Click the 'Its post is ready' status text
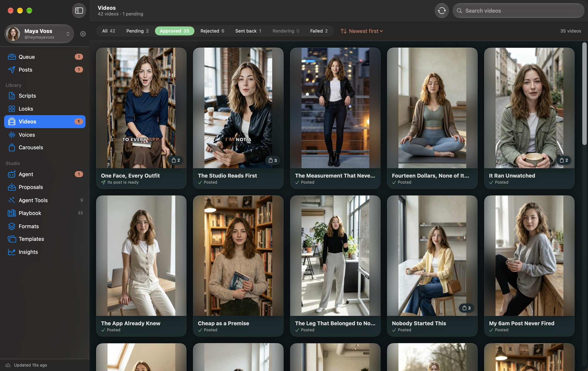Viewport: 588px width, 371px height. [123, 182]
